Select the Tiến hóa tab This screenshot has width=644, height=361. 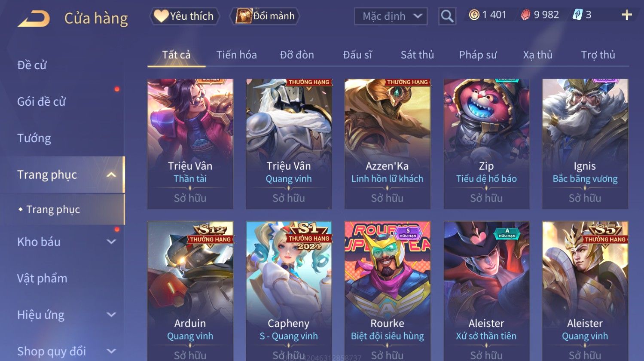236,55
